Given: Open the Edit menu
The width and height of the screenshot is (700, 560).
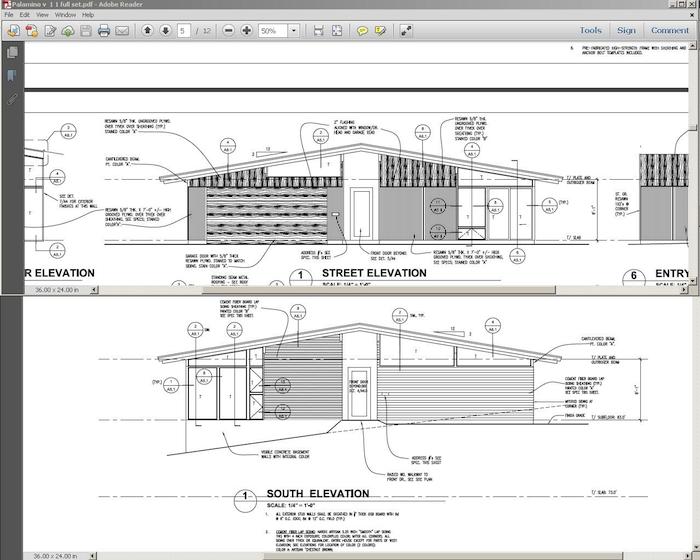Looking at the screenshot, I should point(24,15).
